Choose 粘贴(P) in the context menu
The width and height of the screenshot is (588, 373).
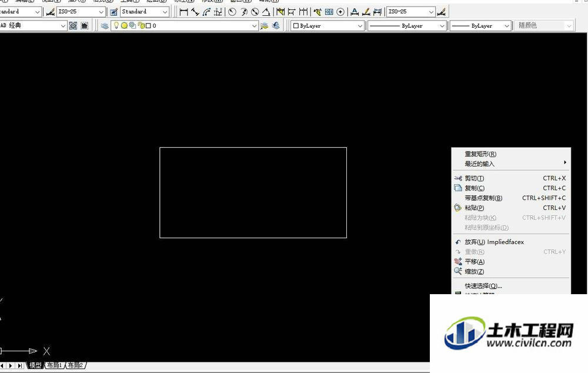click(x=511, y=208)
